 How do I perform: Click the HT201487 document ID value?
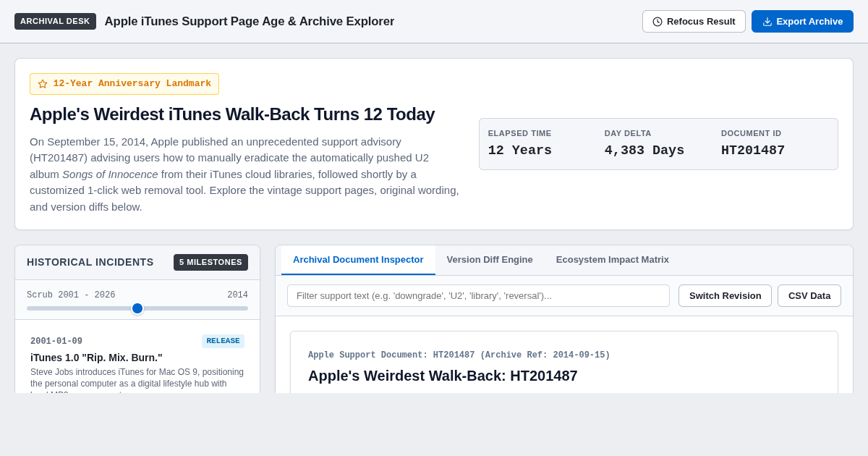753,151
